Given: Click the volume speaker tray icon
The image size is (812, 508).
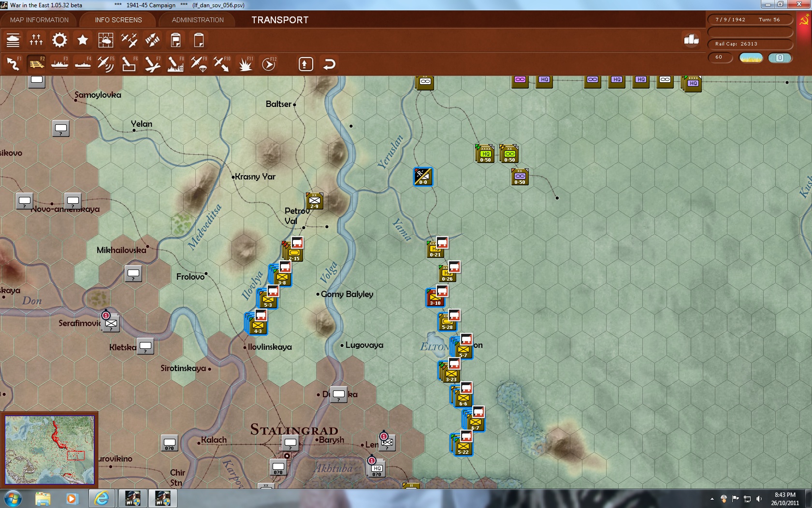Looking at the screenshot, I should (759, 499).
